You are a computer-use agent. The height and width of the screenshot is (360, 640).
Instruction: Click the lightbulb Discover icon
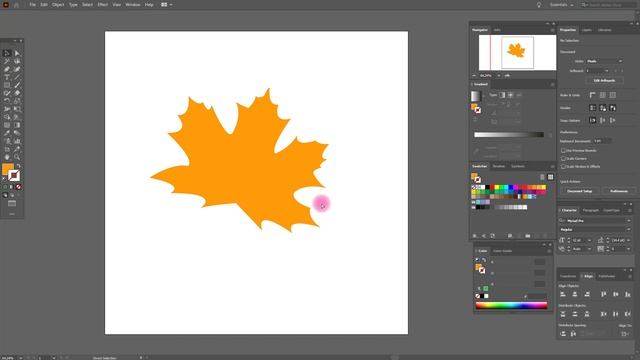tap(539, 4)
